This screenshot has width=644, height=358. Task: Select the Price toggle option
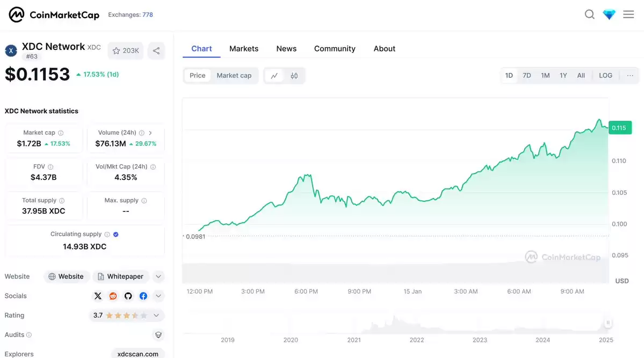click(x=197, y=76)
